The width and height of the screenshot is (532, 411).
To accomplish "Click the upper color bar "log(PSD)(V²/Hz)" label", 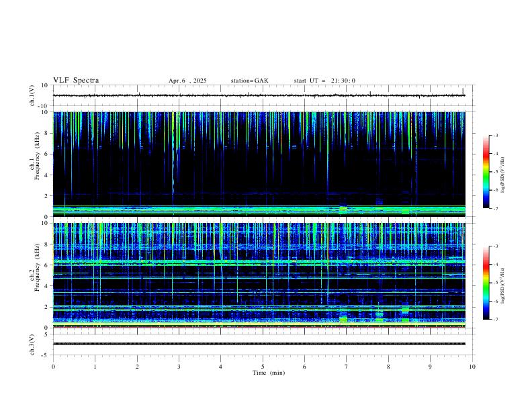I will [x=503, y=175].
